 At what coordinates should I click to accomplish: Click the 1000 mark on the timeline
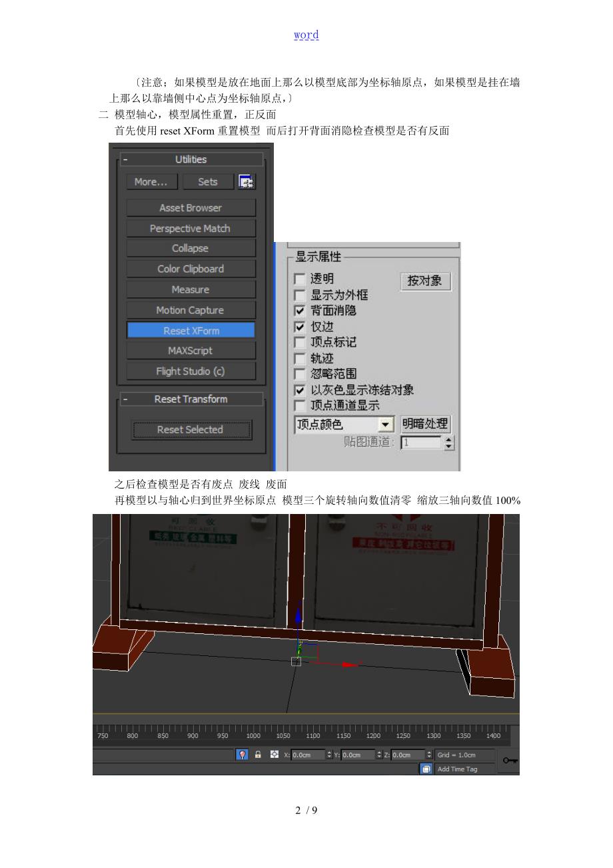(253, 736)
